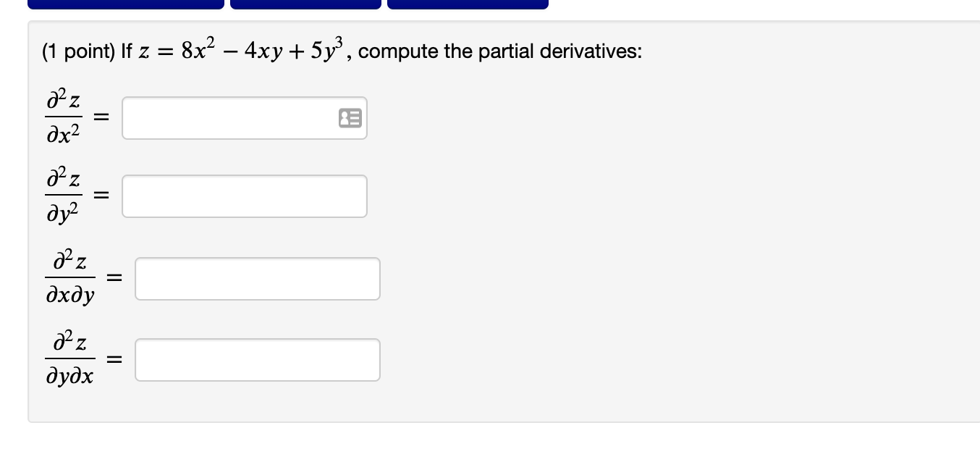980x449 pixels.
Task: Click the contact autofill icon in the first answer box
Action: pyautogui.click(x=352, y=119)
